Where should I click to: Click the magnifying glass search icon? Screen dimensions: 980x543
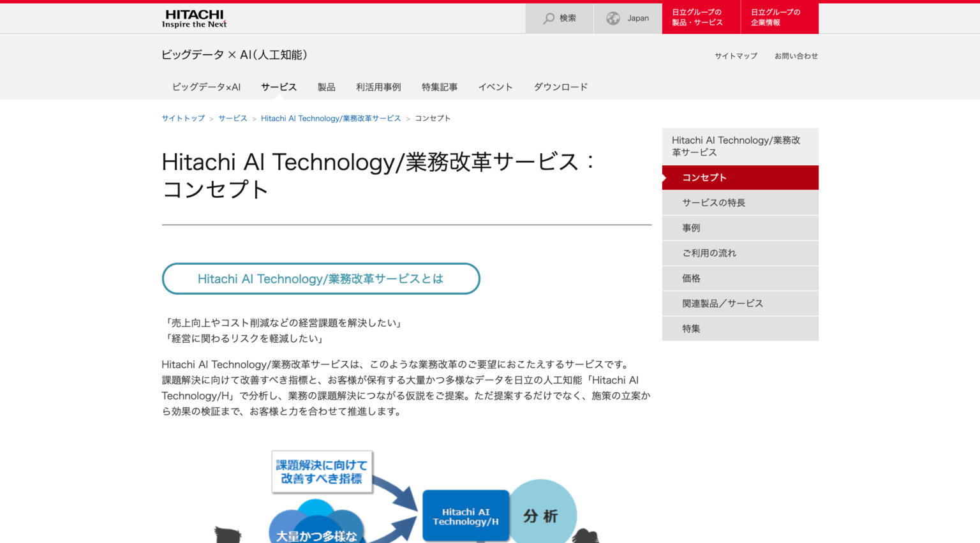coord(549,19)
